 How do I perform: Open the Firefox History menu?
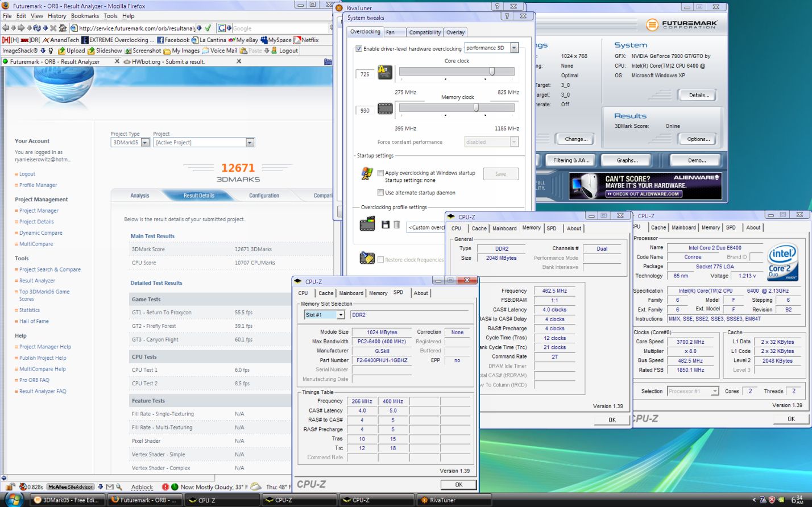pos(57,16)
